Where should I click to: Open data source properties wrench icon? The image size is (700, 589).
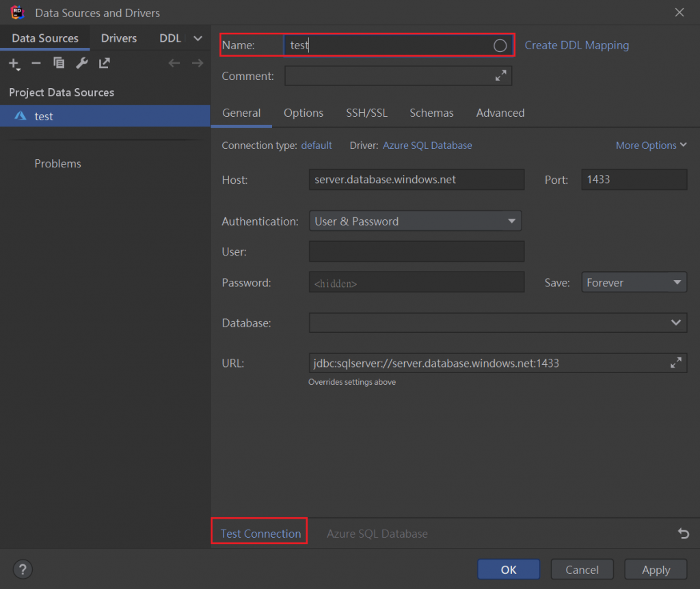pyautogui.click(x=82, y=64)
